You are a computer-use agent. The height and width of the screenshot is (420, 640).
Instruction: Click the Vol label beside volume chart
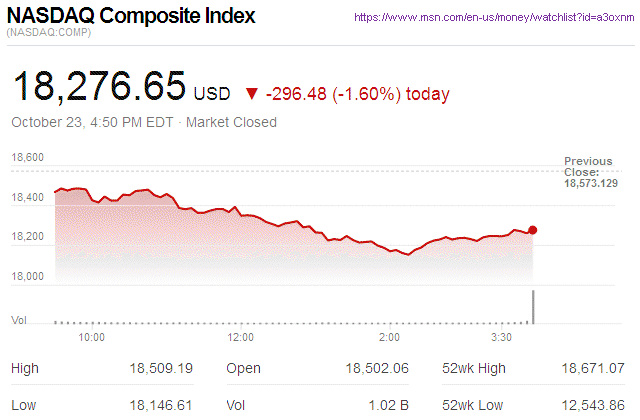point(18,319)
